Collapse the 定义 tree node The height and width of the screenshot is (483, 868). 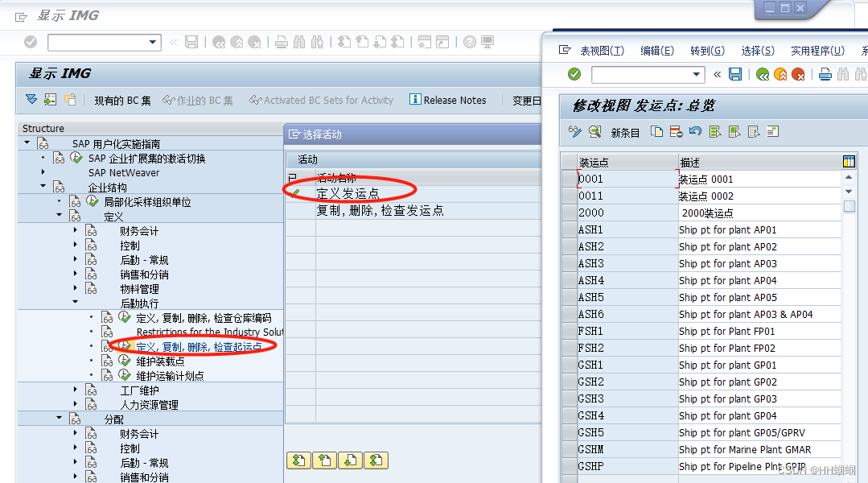tap(60, 216)
